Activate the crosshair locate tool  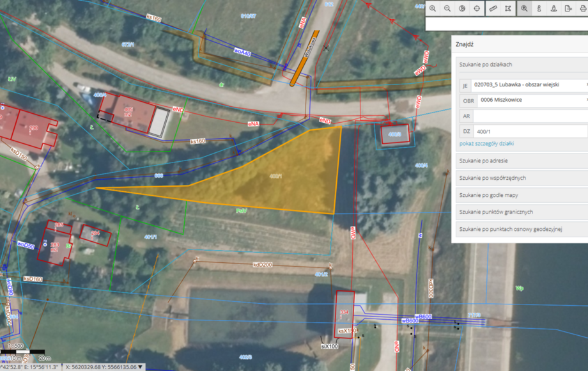pos(477,8)
